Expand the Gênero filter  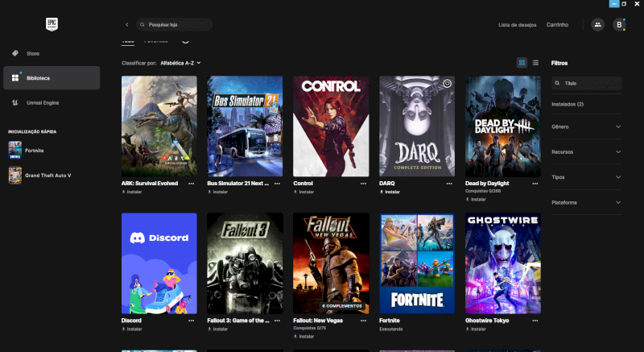tap(617, 126)
